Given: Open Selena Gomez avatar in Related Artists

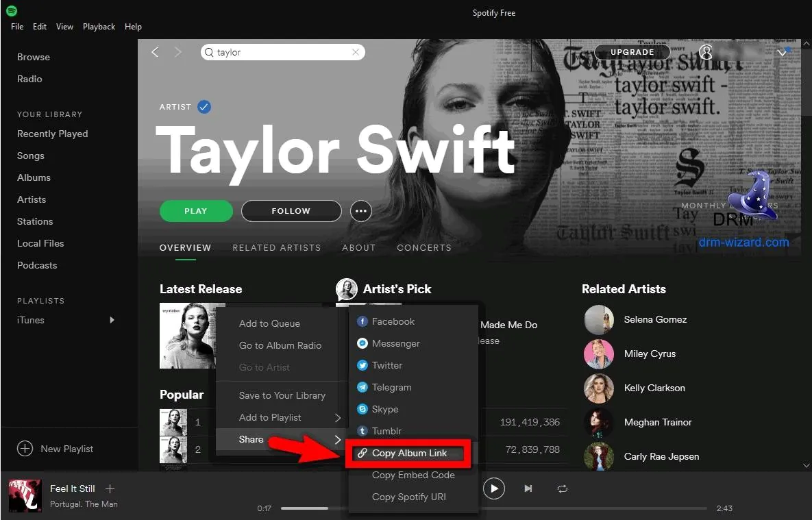Looking at the screenshot, I should 599,319.
